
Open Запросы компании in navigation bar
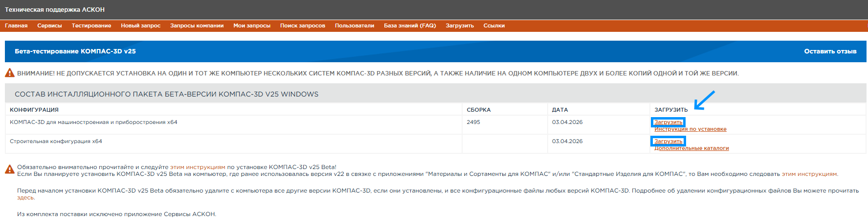(197, 25)
